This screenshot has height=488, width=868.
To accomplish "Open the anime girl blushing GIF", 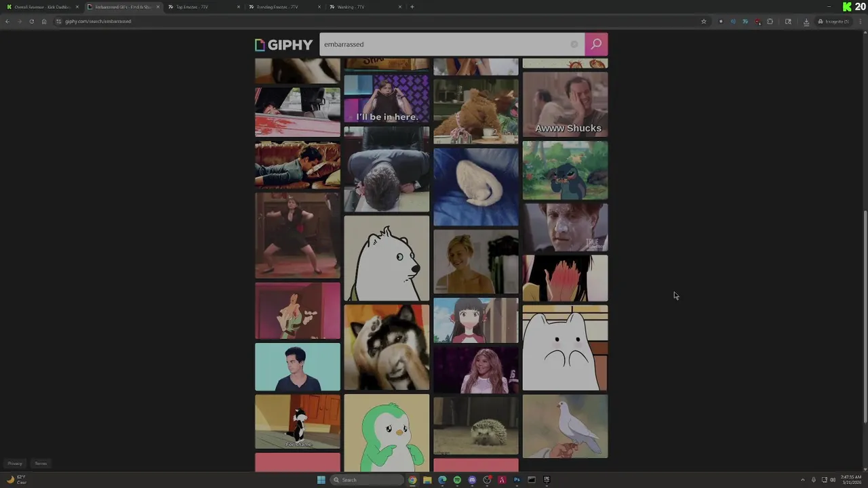I will [x=475, y=320].
